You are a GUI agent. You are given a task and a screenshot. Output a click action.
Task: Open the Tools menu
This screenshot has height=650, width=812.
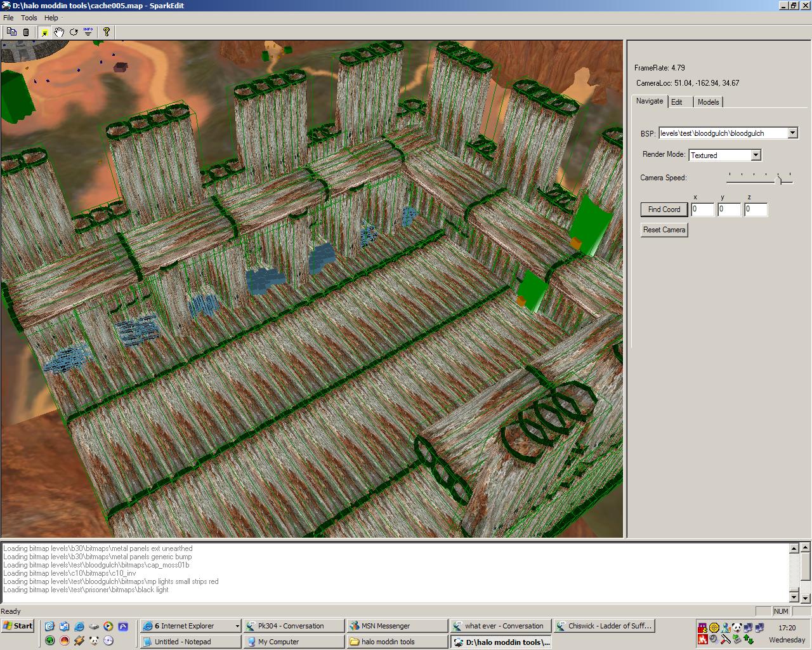(x=29, y=18)
